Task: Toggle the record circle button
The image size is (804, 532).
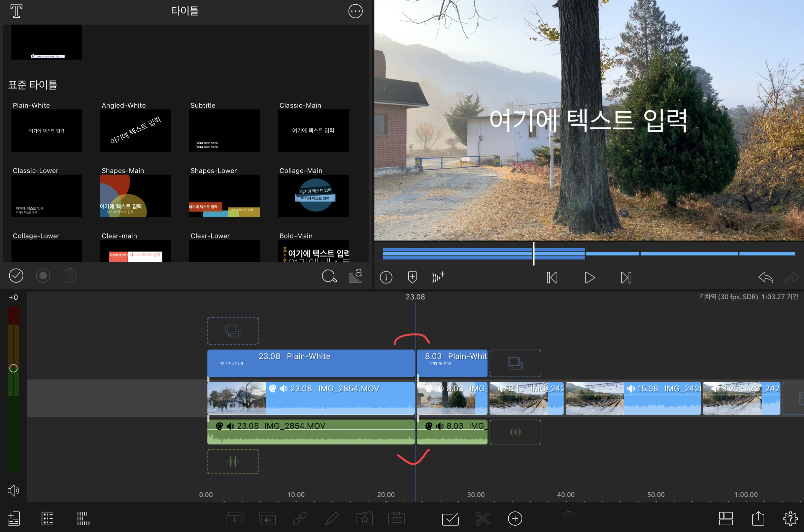Action: [x=43, y=275]
